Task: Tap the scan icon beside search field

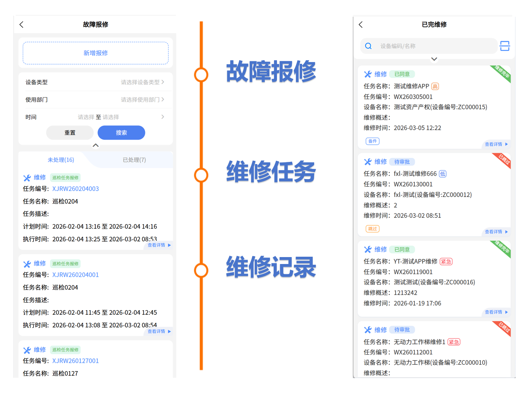Action: (505, 46)
